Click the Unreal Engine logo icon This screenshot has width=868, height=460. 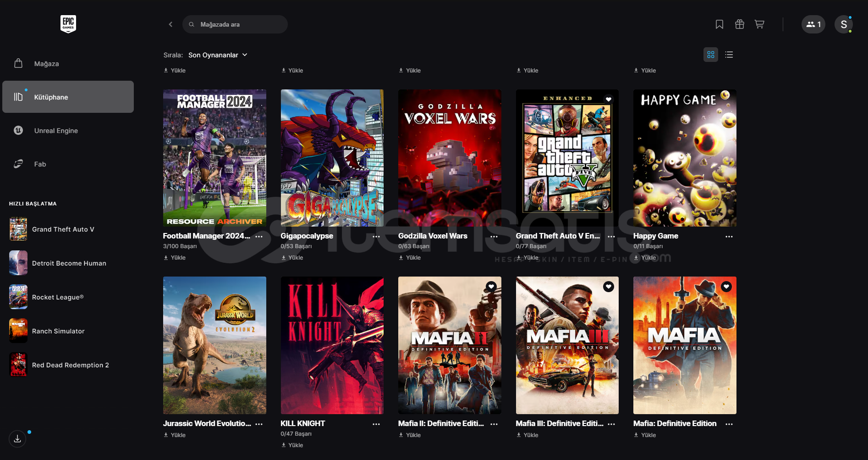18,130
